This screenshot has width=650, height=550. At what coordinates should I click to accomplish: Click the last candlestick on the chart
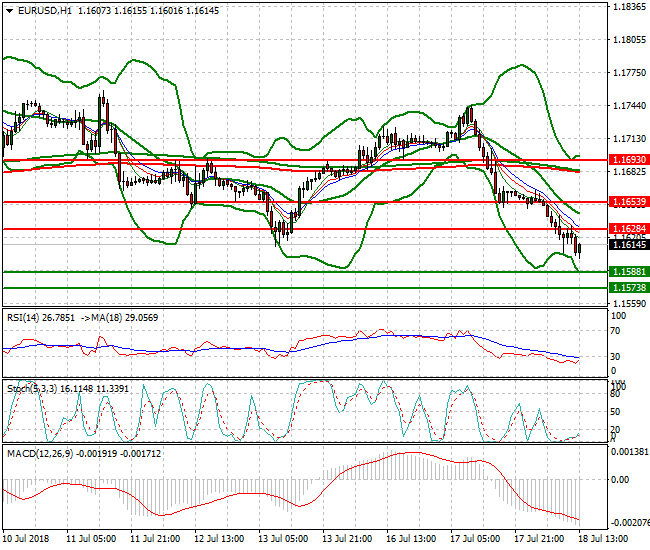pyautogui.click(x=578, y=247)
